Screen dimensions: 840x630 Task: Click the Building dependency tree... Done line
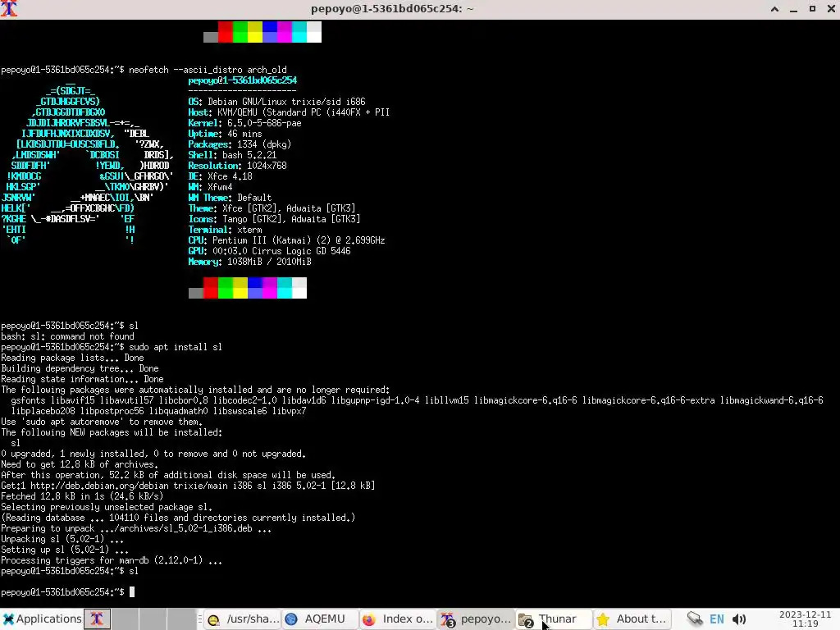tap(80, 368)
